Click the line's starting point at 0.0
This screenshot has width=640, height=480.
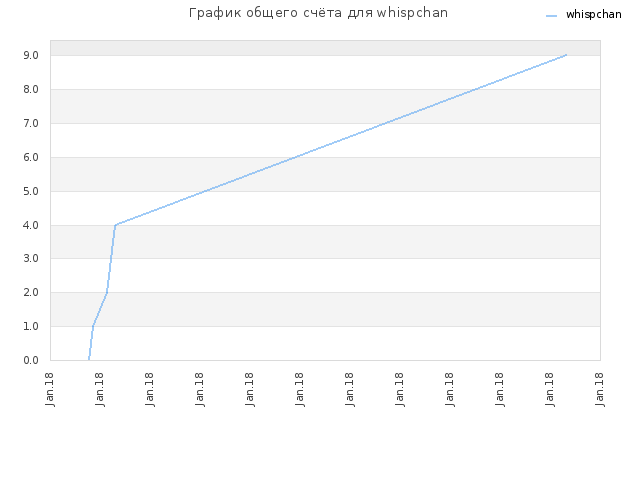(x=89, y=360)
